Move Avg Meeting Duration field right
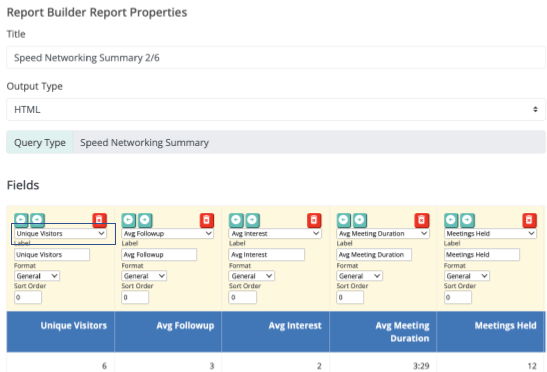 pos(360,220)
